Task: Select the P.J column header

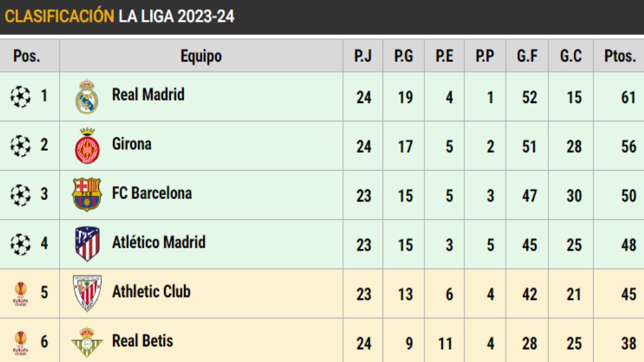Action: coord(363,56)
